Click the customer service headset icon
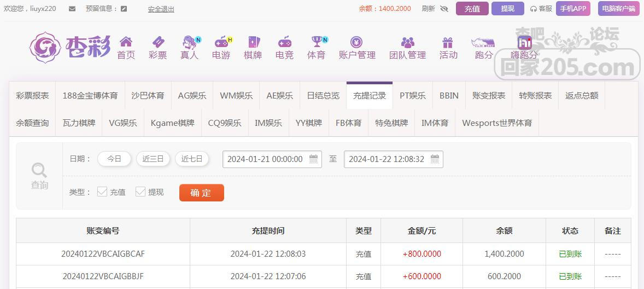The width and height of the screenshot is (644, 289). pyautogui.click(x=534, y=9)
